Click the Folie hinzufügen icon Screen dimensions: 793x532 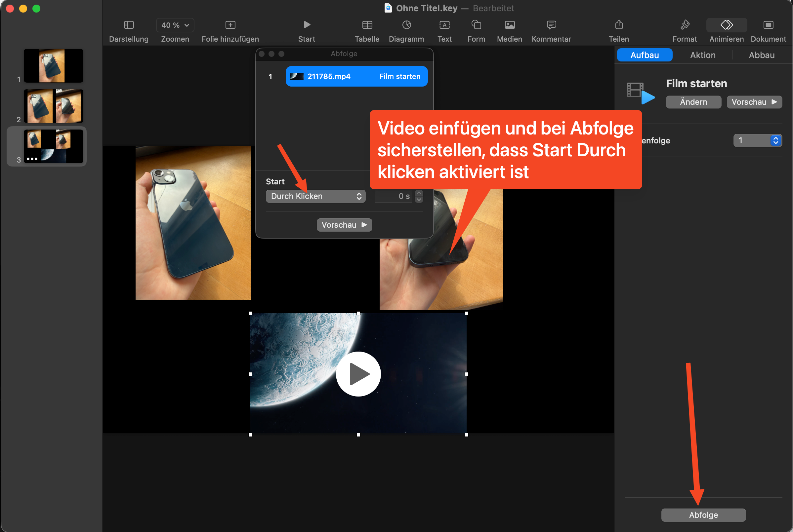pos(230,25)
